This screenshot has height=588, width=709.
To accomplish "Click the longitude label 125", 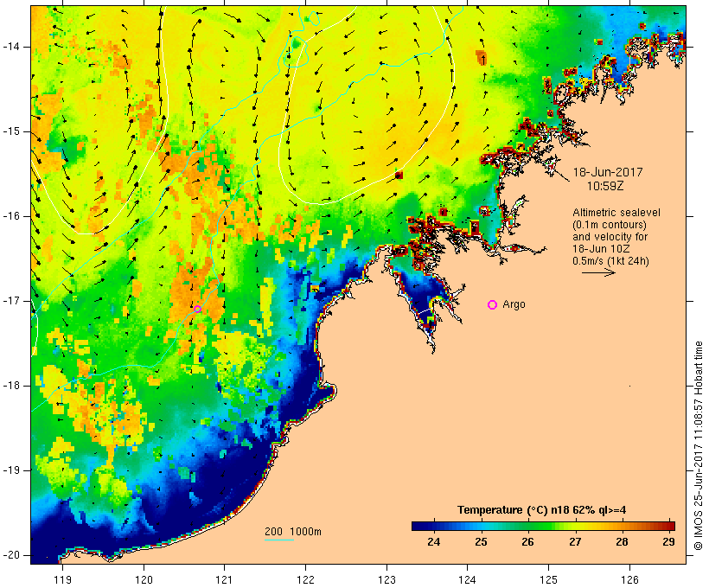I will (548, 580).
